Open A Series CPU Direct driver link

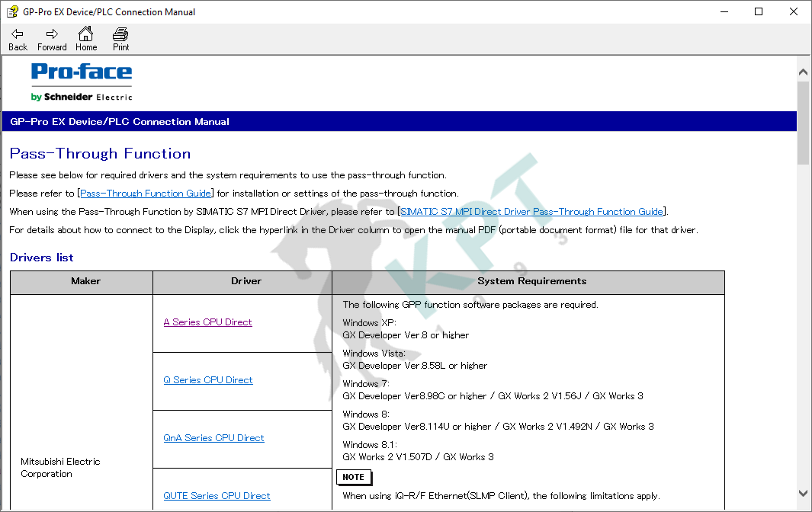[x=208, y=322]
